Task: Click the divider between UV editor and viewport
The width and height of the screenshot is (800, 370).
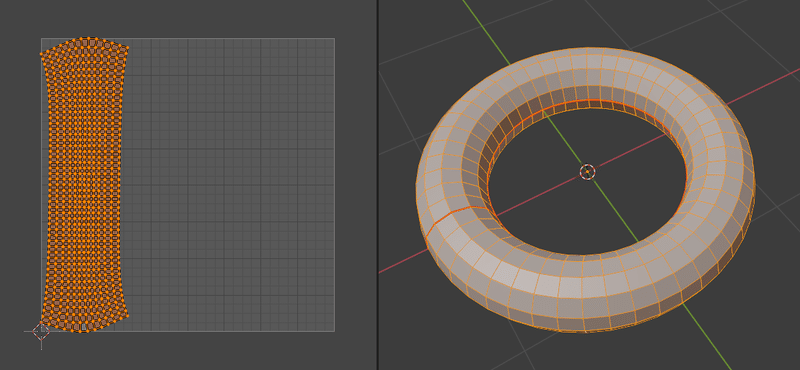Action: (378, 185)
